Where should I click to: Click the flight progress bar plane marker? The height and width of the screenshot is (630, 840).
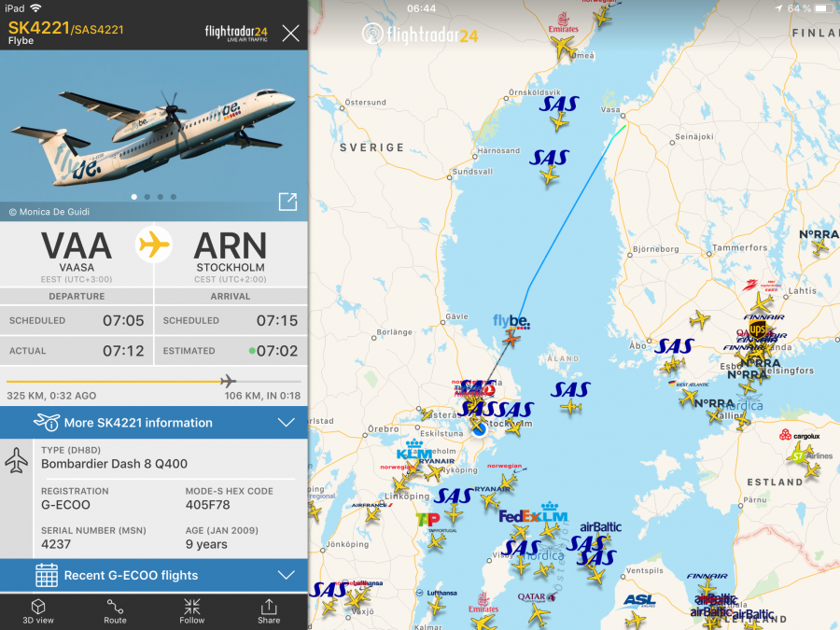[229, 381]
